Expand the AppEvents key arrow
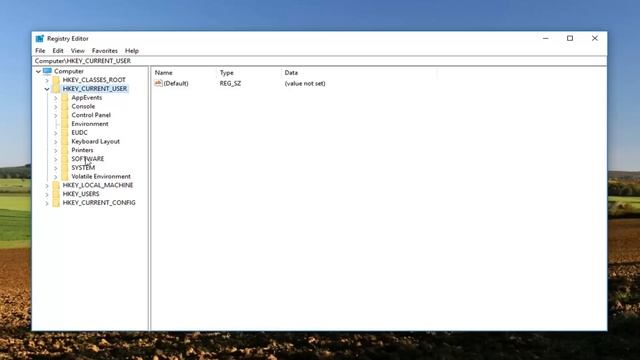This screenshot has height=360, width=640. click(56, 98)
